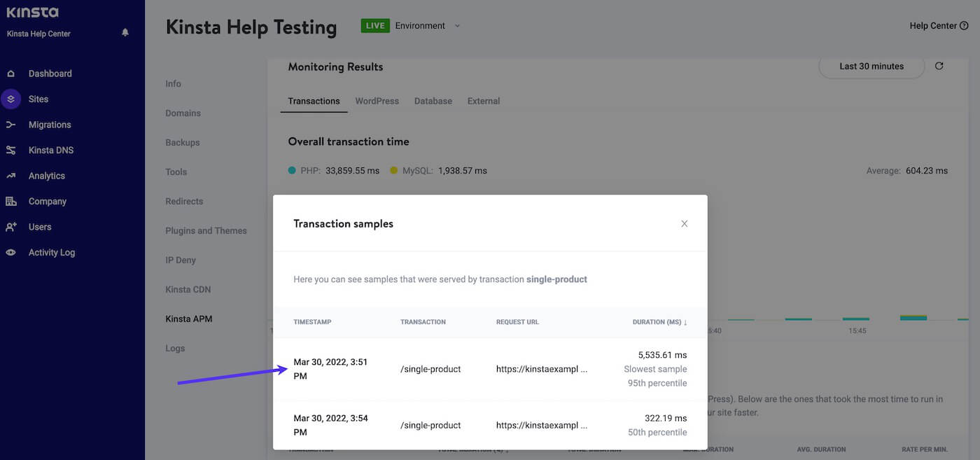980x460 pixels.
Task: Open the IP Deny section
Action: coord(181,260)
